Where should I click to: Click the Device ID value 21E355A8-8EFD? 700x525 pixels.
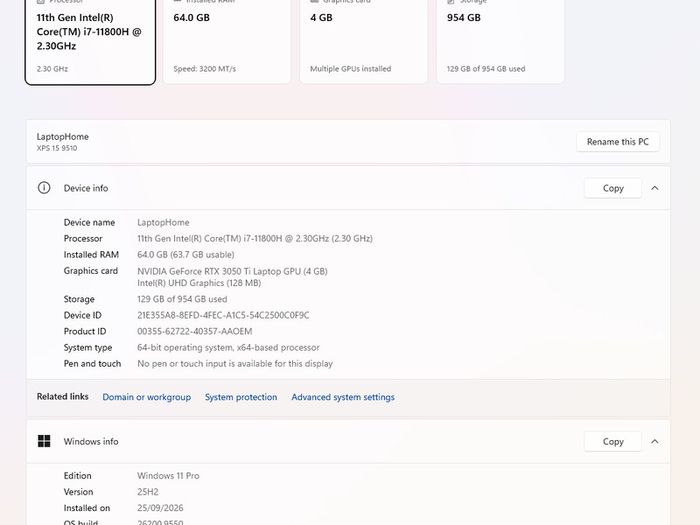pyautogui.click(x=223, y=315)
